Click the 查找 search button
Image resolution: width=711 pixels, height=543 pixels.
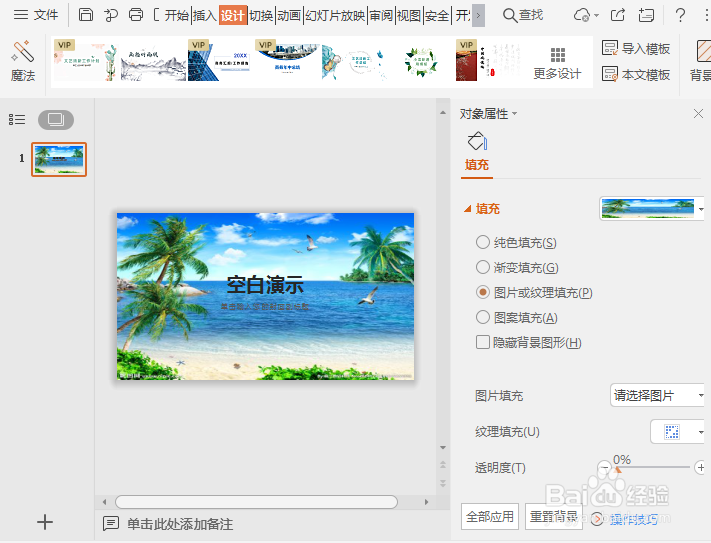(523, 15)
